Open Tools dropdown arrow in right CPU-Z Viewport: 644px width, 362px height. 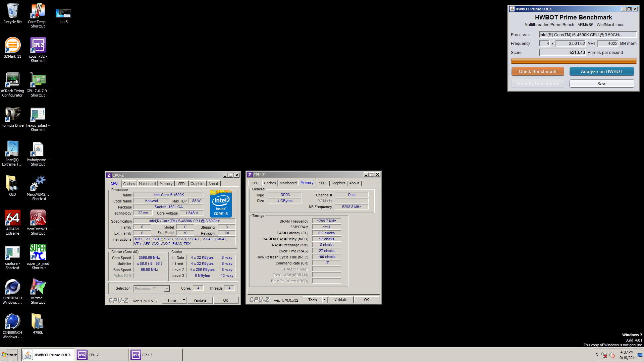pos(325,300)
